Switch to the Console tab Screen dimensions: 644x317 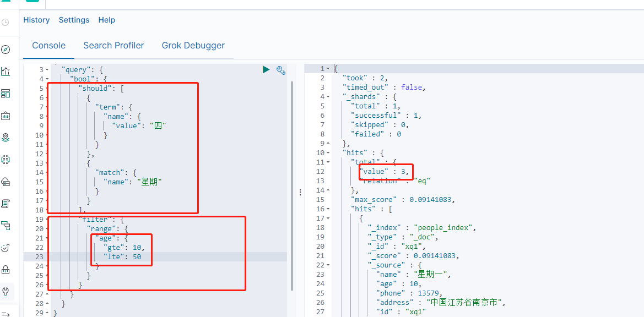tap(49, 45)
